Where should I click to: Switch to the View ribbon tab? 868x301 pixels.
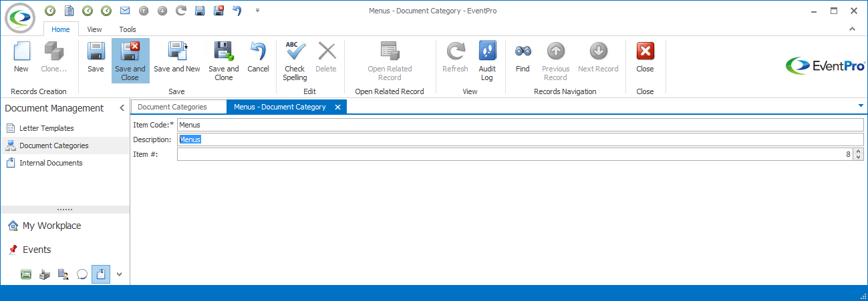(x=95, y=29)
